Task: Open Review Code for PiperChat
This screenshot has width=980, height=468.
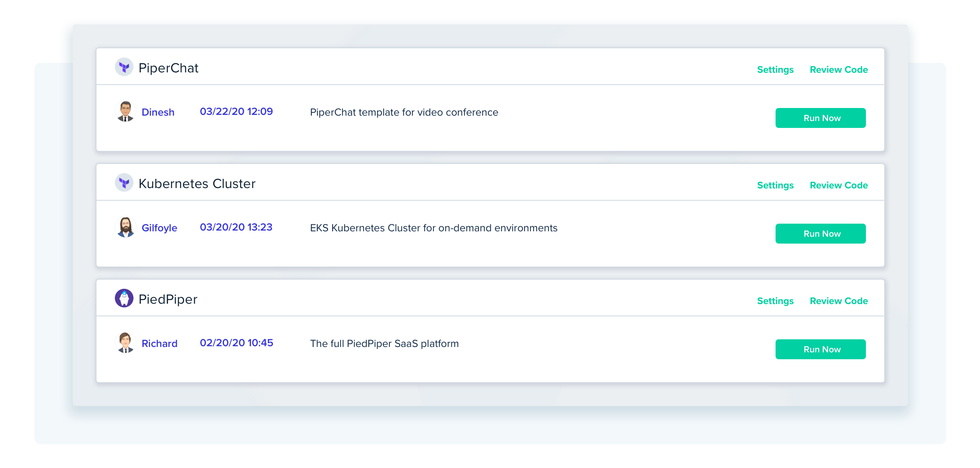Action: 839,70
